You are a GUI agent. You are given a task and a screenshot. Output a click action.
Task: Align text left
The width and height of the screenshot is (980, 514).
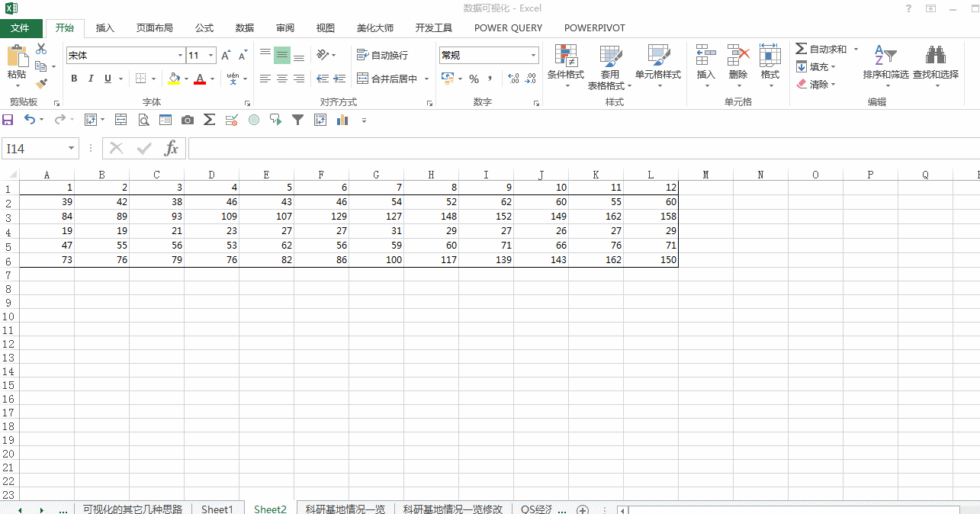265,79
